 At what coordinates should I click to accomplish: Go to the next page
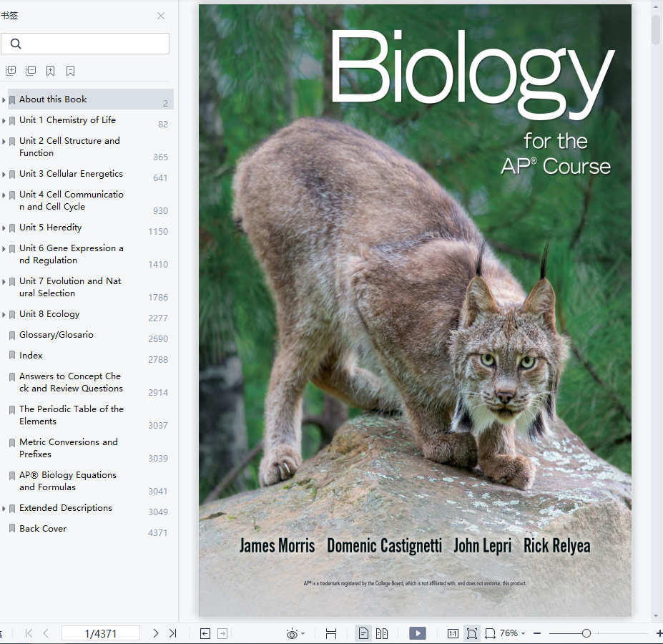[156, 633]
